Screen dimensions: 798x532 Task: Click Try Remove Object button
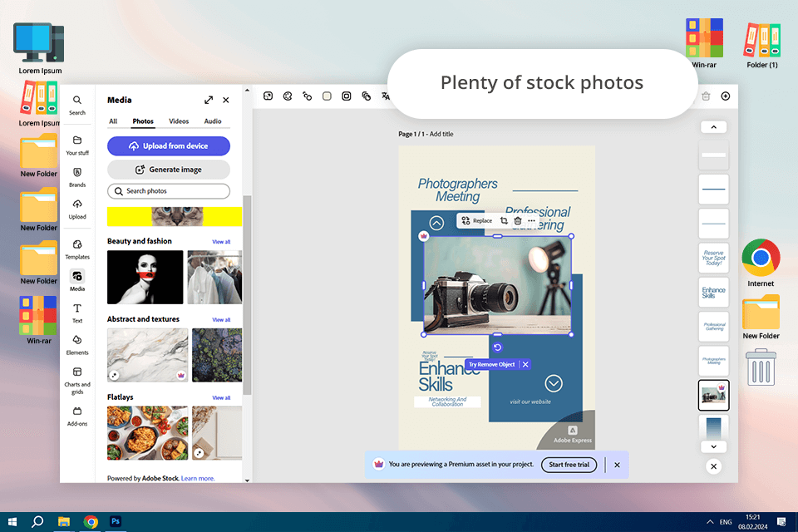[x=491, y=365]
